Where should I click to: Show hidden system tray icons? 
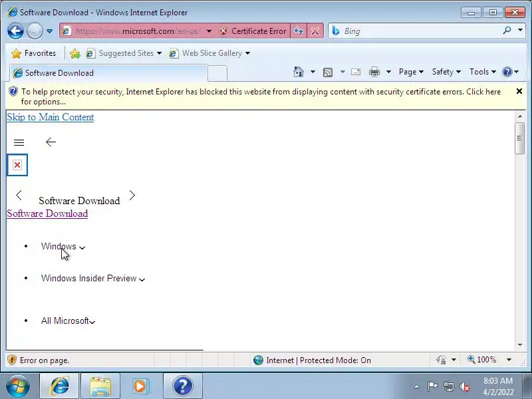pyautogui.click(x=417, y=386)
